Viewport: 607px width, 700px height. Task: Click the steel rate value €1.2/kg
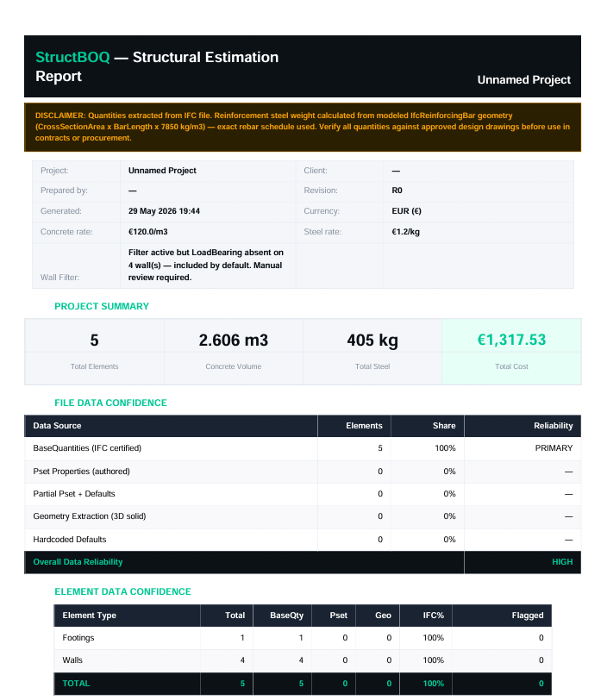405,232
